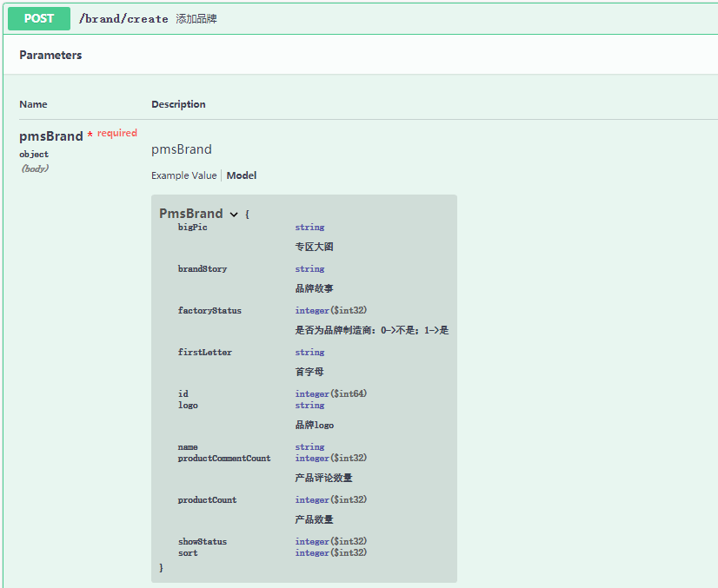
Task: Click the pmsBrand description heading
Action: point(182,149)
